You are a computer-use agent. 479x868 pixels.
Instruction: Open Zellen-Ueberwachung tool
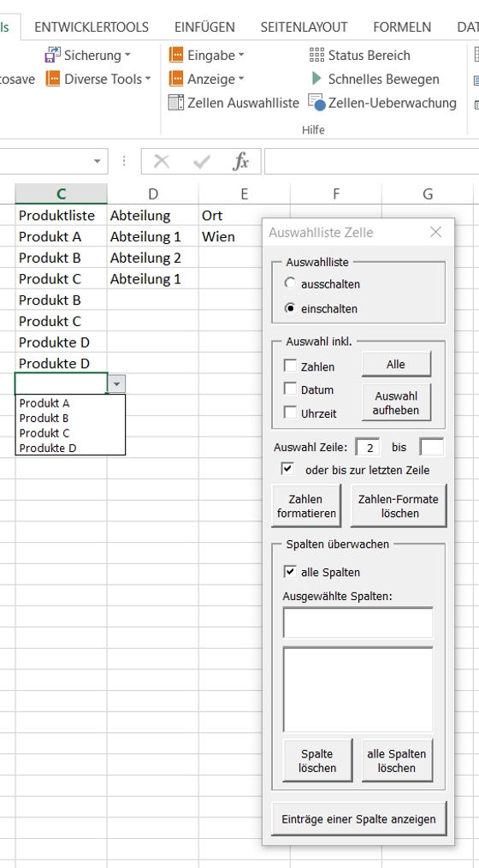(382, 103)
